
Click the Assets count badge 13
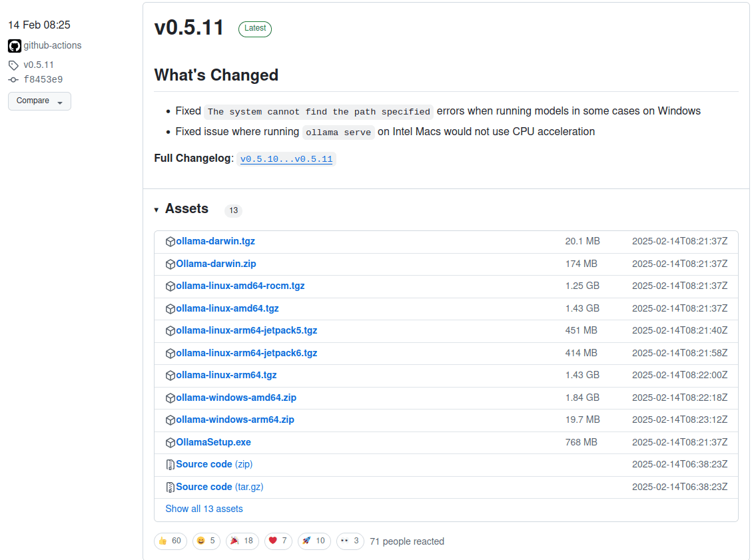(x=233, y=210)
